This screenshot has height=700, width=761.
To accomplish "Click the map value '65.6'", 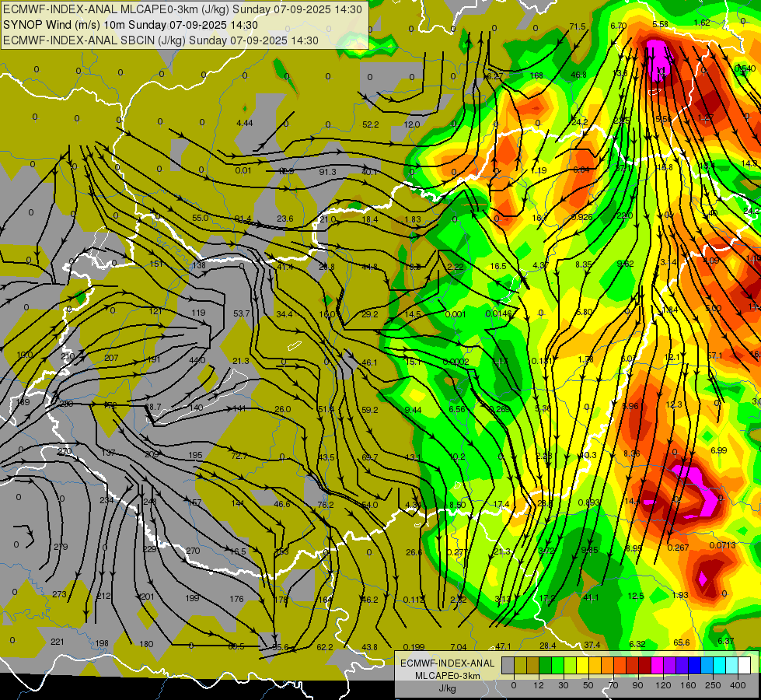I will point(682,642).
